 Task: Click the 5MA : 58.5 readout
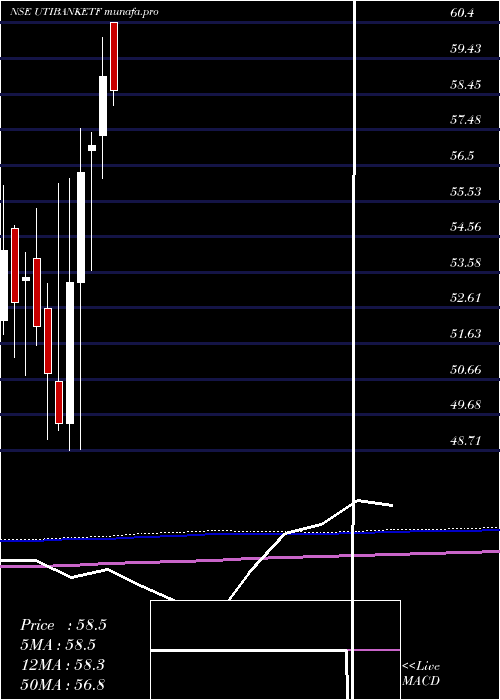point(58,645)
